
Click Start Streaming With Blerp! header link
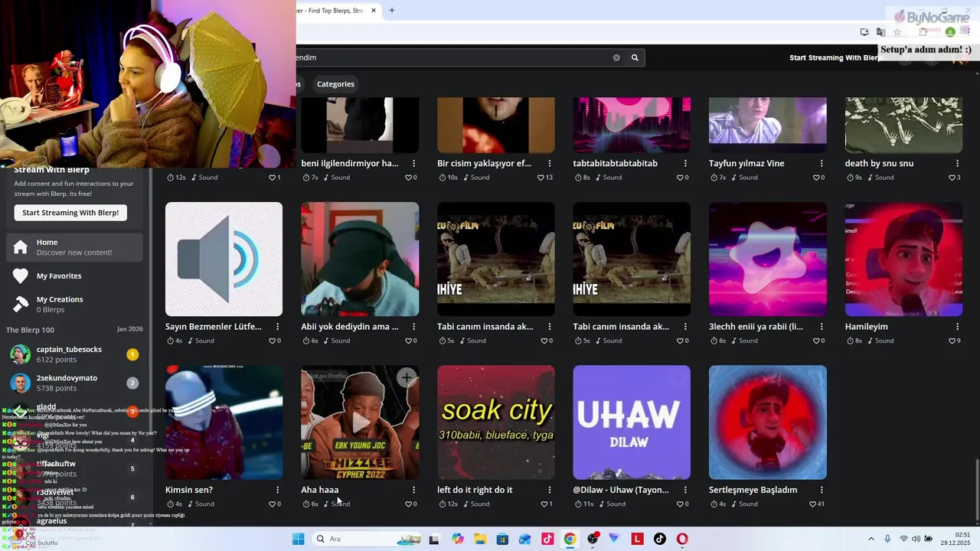click(x=836, y=57)
